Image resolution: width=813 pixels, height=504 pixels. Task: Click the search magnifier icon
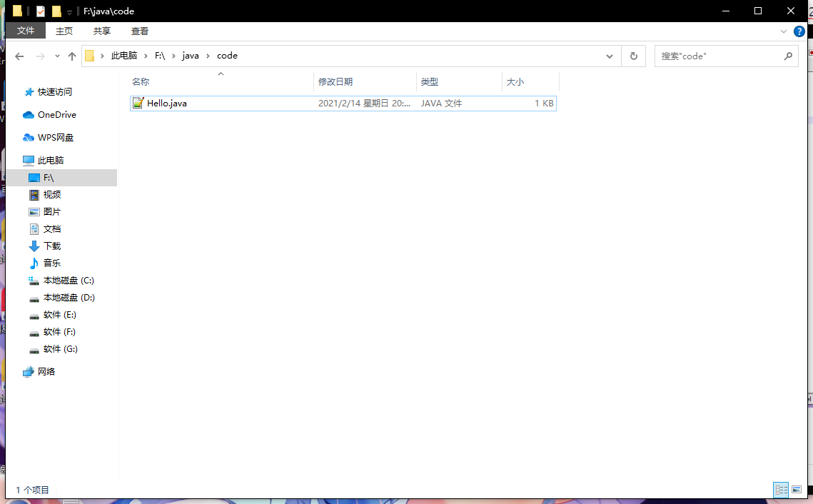click(788, 56)
